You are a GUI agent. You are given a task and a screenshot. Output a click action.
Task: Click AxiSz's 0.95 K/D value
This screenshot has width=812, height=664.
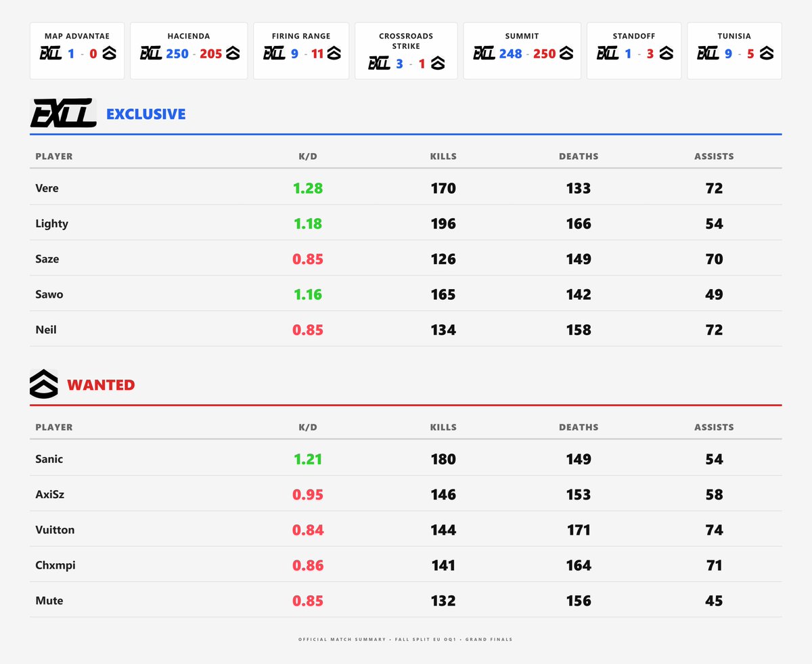tap(308, 494)
